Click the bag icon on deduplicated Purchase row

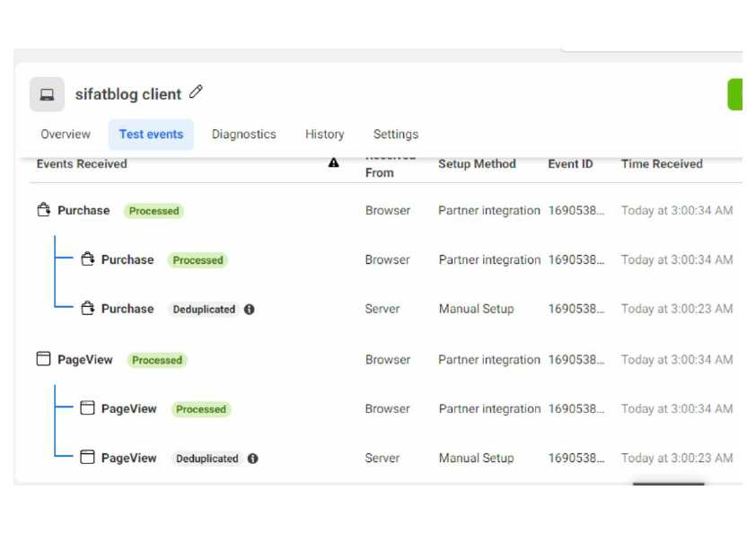click(88, 308)
